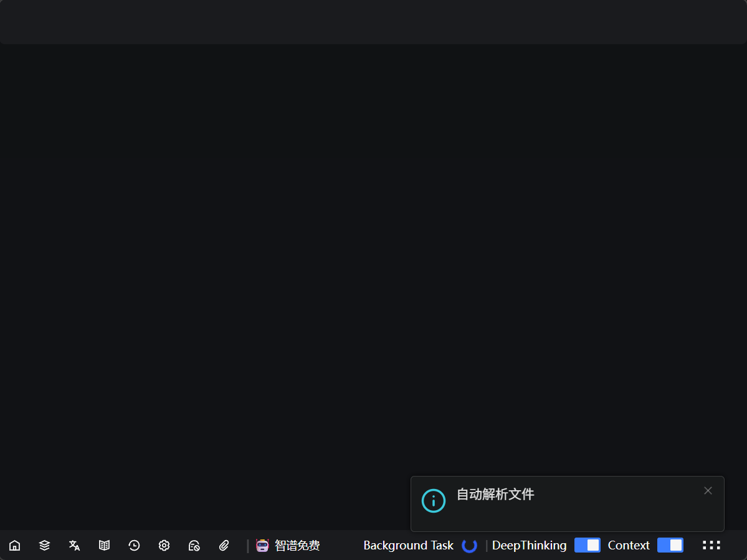Click the translate language icon

click(74, 546)
